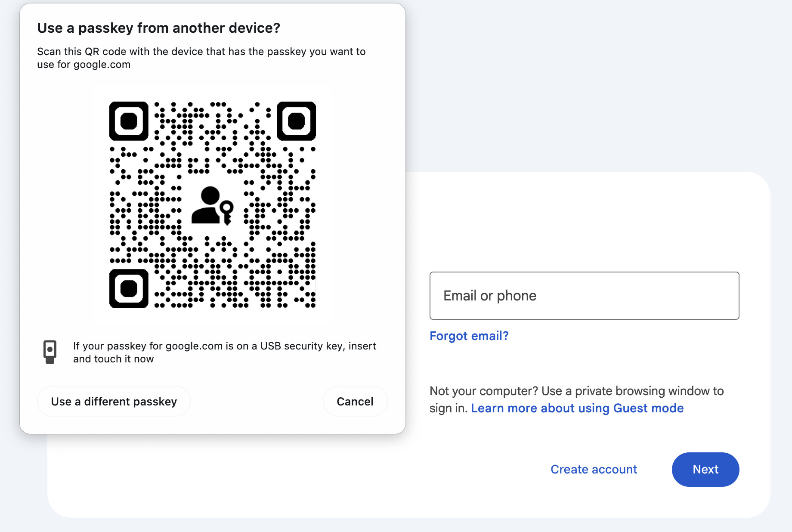This screenshot has height=532, width=792.
Task: Click the bottom-left QR finder square
Action: point(129,288)
